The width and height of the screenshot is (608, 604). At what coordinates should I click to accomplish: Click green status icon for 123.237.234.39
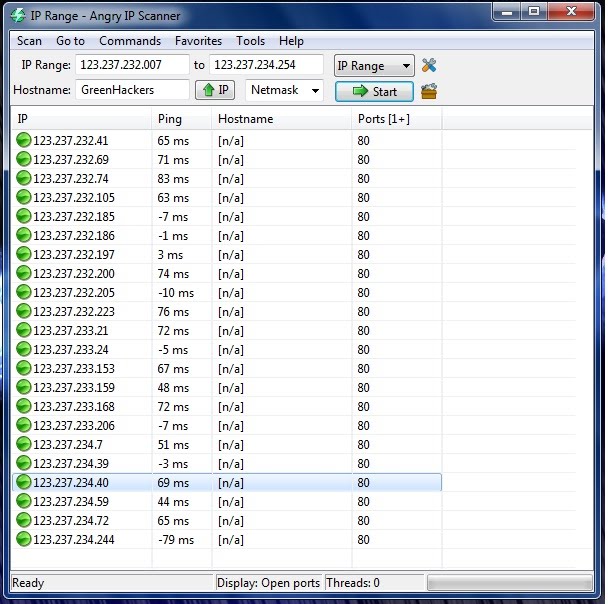click(x=24, y=463)
